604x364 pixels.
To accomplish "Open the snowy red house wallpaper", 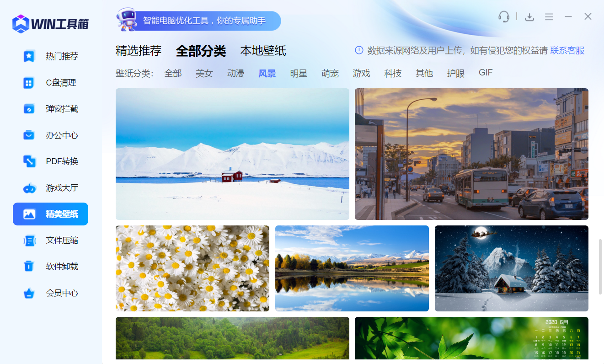I will pyautogui.click(x=232, y=154).
